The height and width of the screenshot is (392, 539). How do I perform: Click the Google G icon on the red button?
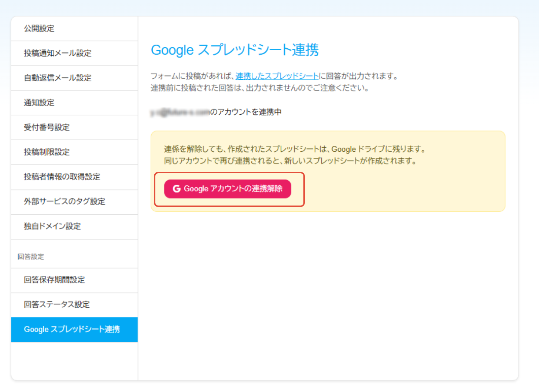click(177, 189)
